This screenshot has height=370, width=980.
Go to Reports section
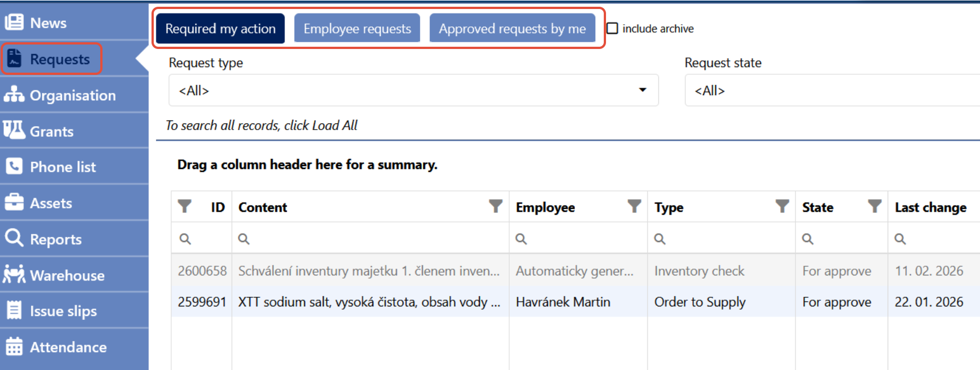[74, 238]
